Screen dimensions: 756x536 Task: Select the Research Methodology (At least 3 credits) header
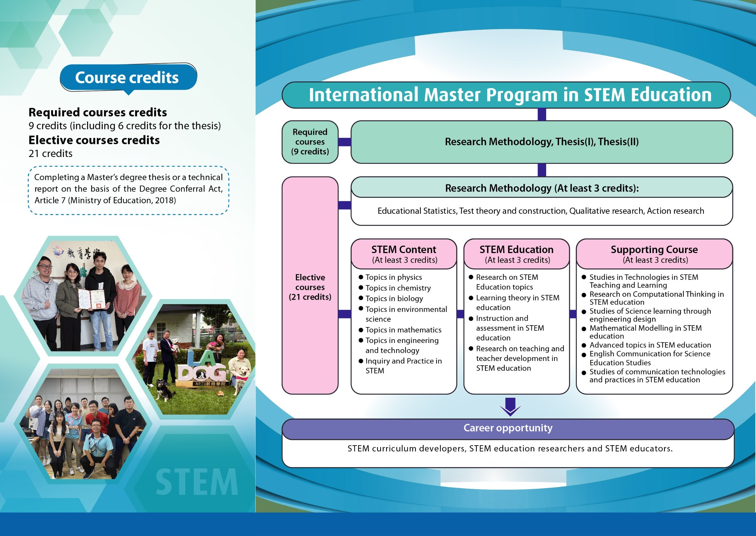[x=542, y=188]
